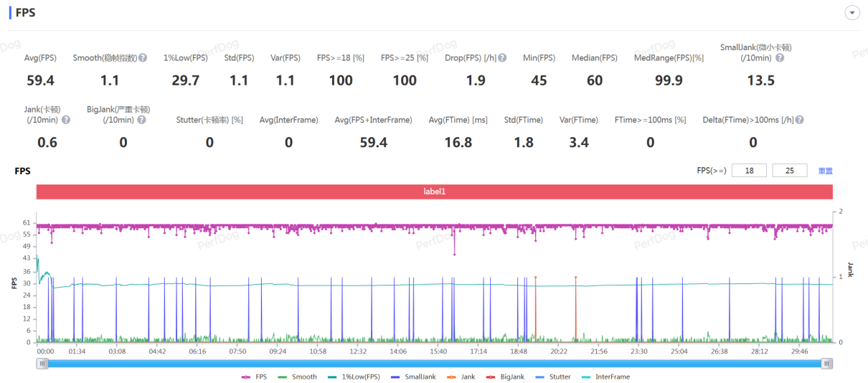The height and width of the screenshot is (383, 868).
Task: Toggle InterFrame legend item
Action: coord(605,377)
